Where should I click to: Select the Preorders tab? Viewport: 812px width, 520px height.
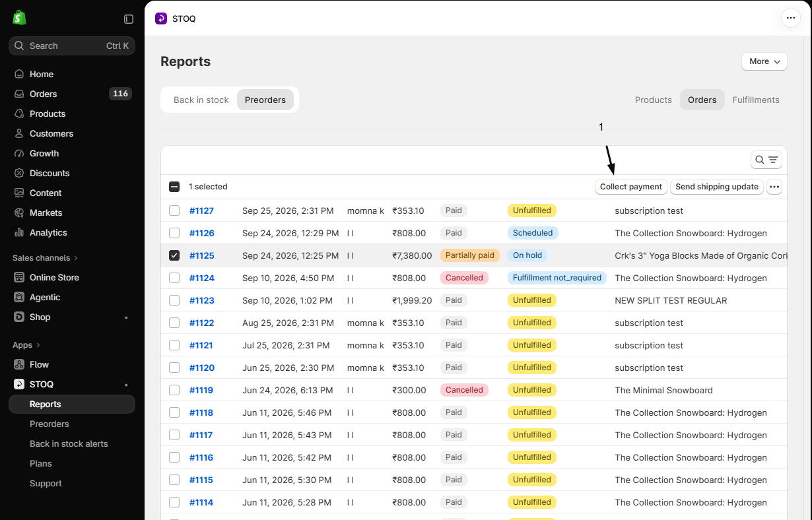265,100
